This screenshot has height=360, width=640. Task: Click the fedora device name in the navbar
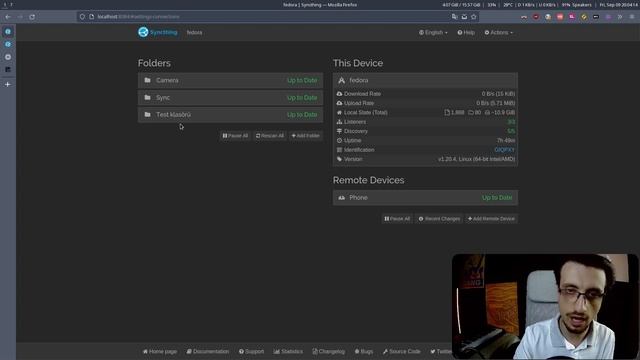tap(194, 32)
